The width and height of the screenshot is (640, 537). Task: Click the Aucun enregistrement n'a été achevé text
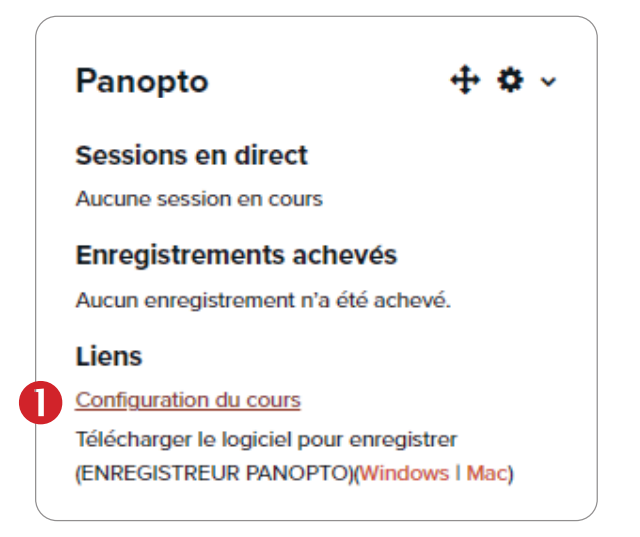[x=264, y=299]
